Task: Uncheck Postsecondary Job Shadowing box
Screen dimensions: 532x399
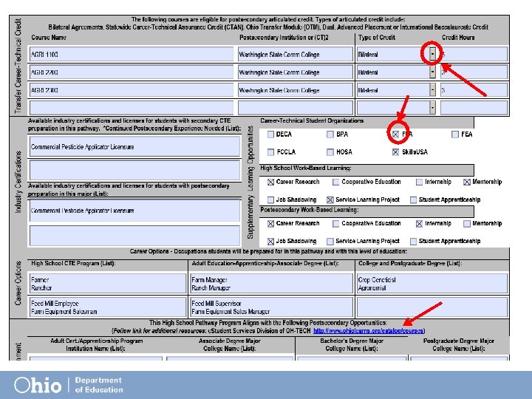Action: tap(270, 241)
